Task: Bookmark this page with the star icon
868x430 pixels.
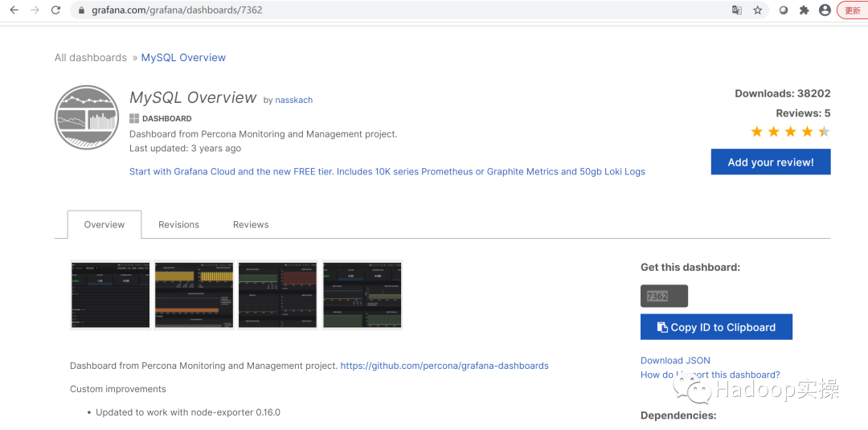Action: click(757, 10)
